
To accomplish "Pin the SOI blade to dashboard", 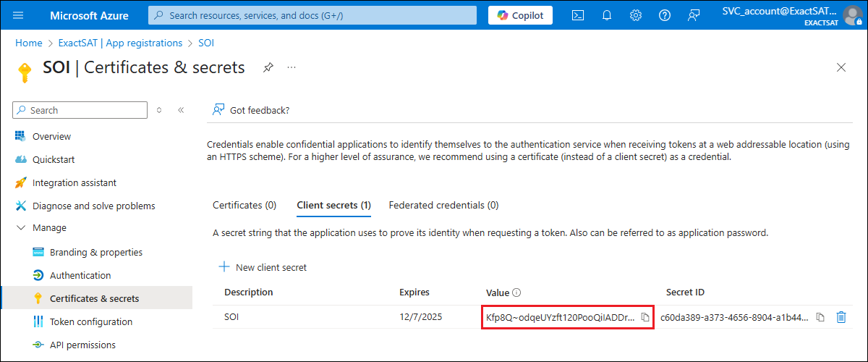I will [268, 67].
